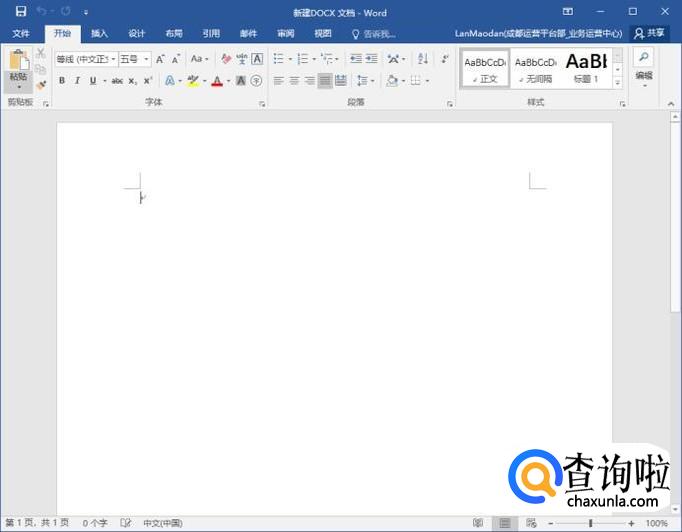Image resolution: width=682 pixels, height=532 pixels.
Task: Click the text effects outlined A icon
Action: 170,80
